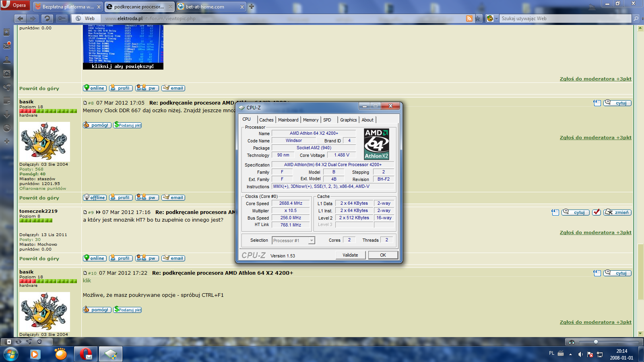
Task: Click the Validate button in CPU-Z
Action: point(350,255)
